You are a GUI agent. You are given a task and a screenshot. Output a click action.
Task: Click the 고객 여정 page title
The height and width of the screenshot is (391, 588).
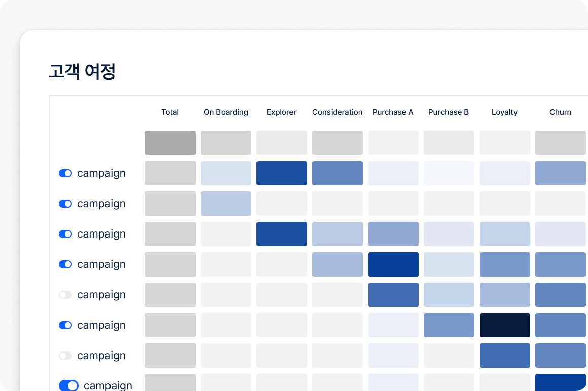(82, 72)
